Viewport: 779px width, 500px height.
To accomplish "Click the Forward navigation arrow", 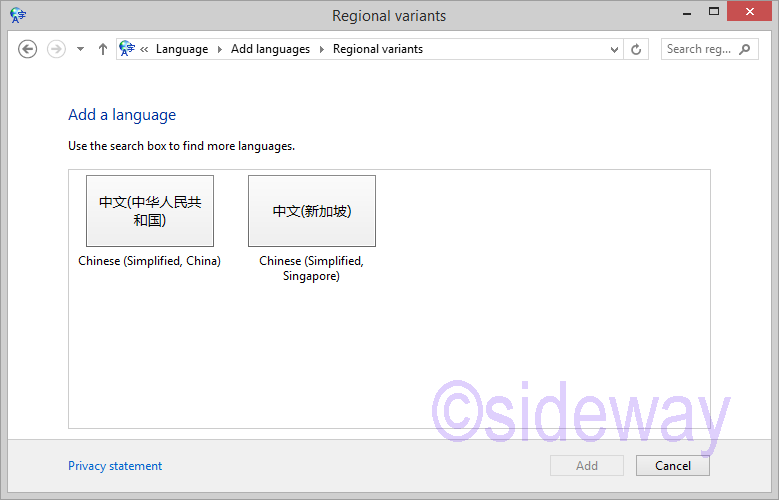I will (x=56, y=49).
